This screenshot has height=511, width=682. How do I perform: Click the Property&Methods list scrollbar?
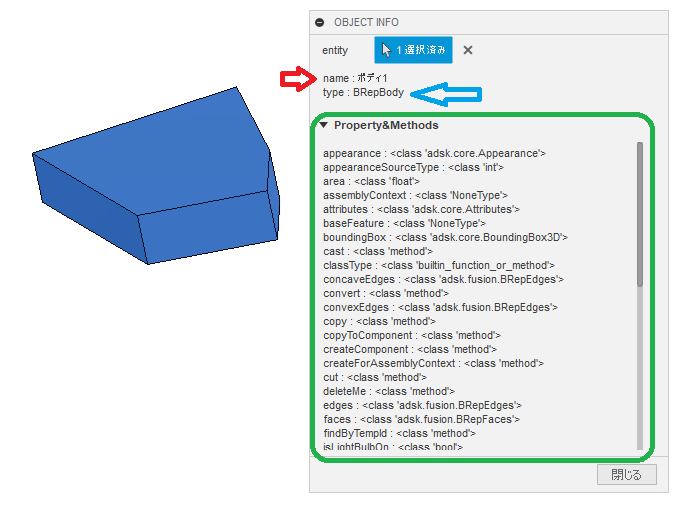coord(640,214)
